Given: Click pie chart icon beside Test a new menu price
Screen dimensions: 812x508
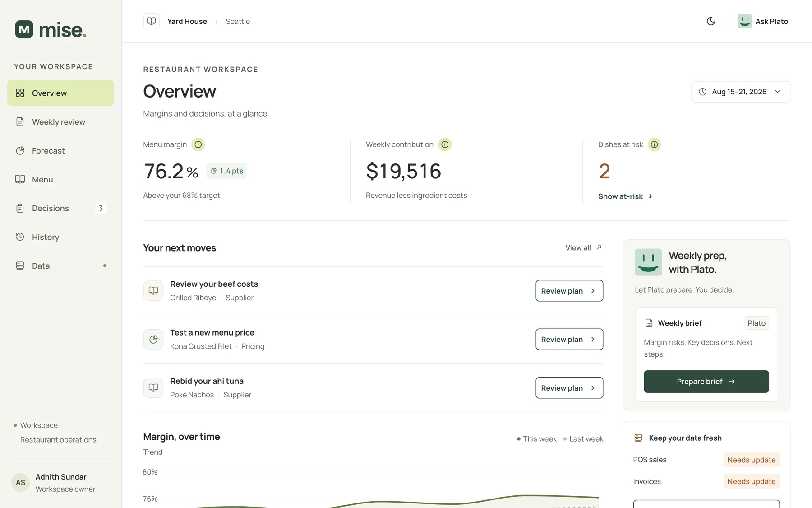Looking at the screenshot, I should [x=153, y=339].
